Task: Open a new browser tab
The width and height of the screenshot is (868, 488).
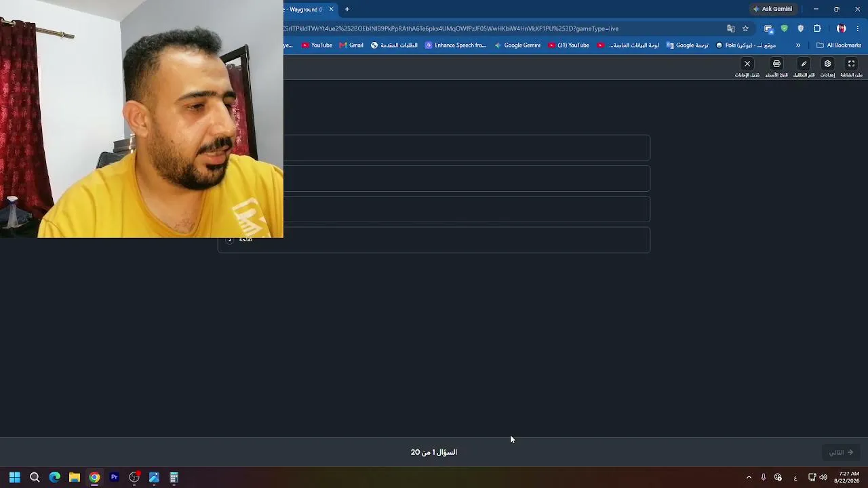Action: point(347,9)
